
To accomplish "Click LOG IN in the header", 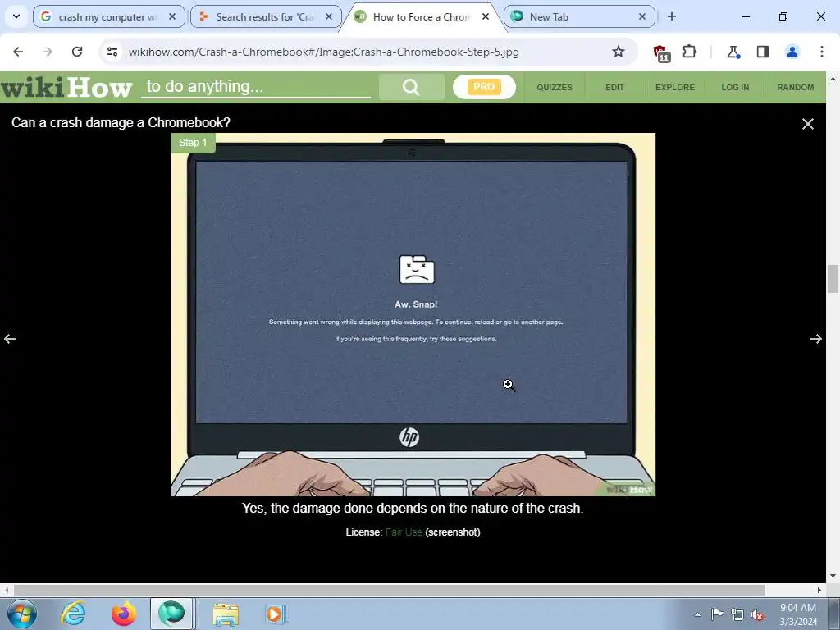I will point(735,87).
